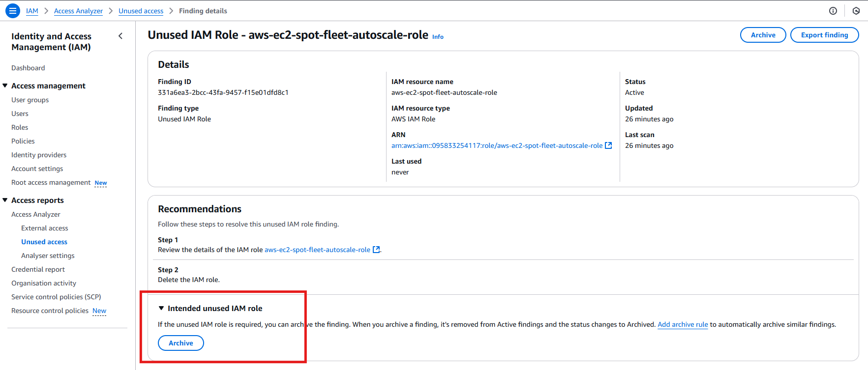Image resolution: width=868 pixels, height=370 pixels.
Task: Open External access in the sidebar
Action: [45, 228]
